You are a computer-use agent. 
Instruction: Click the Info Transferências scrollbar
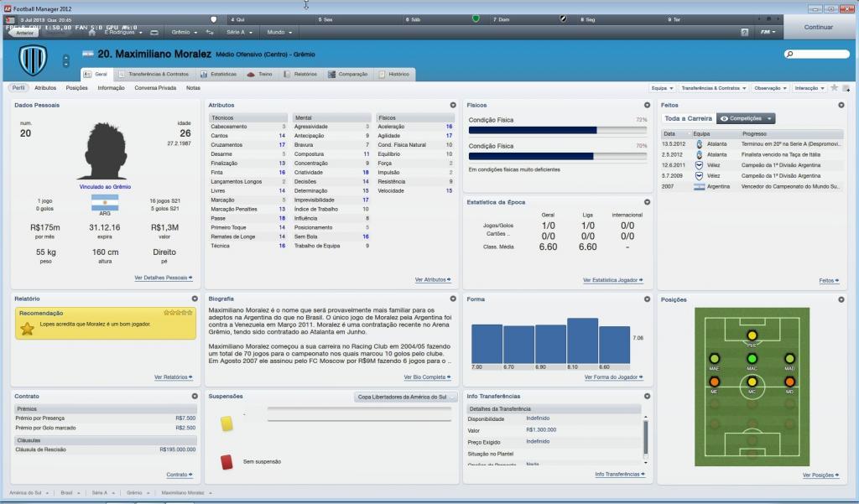pyautogui.click(x=645, y=439)
